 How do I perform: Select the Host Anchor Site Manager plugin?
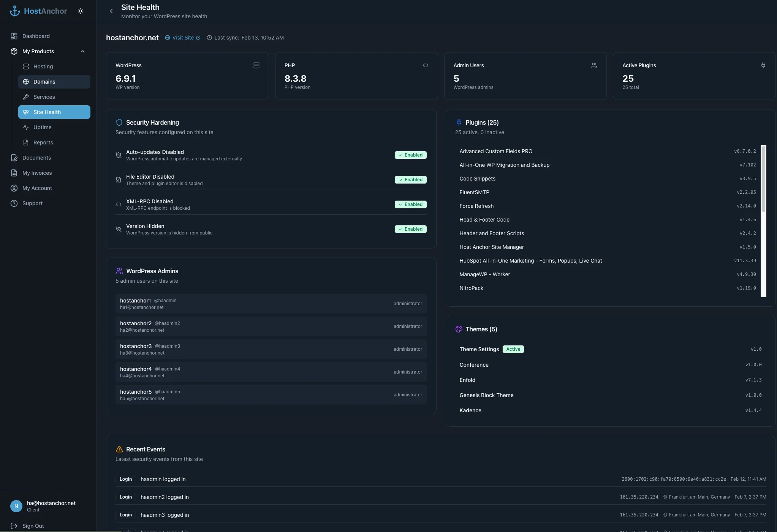[x=608, y=247]
